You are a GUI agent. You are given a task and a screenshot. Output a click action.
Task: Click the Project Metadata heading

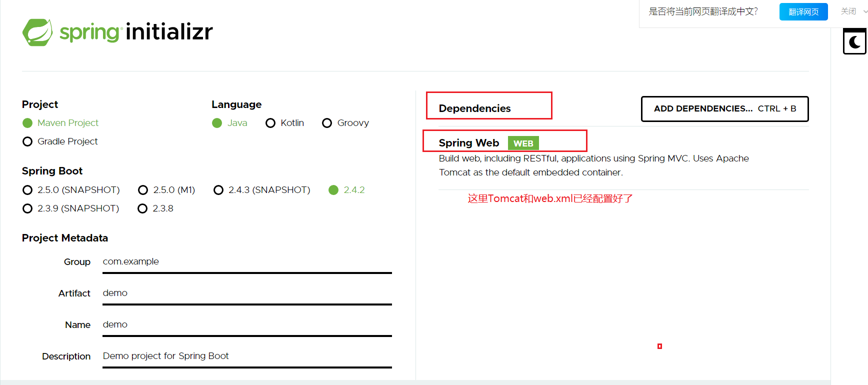coord(65,238)
